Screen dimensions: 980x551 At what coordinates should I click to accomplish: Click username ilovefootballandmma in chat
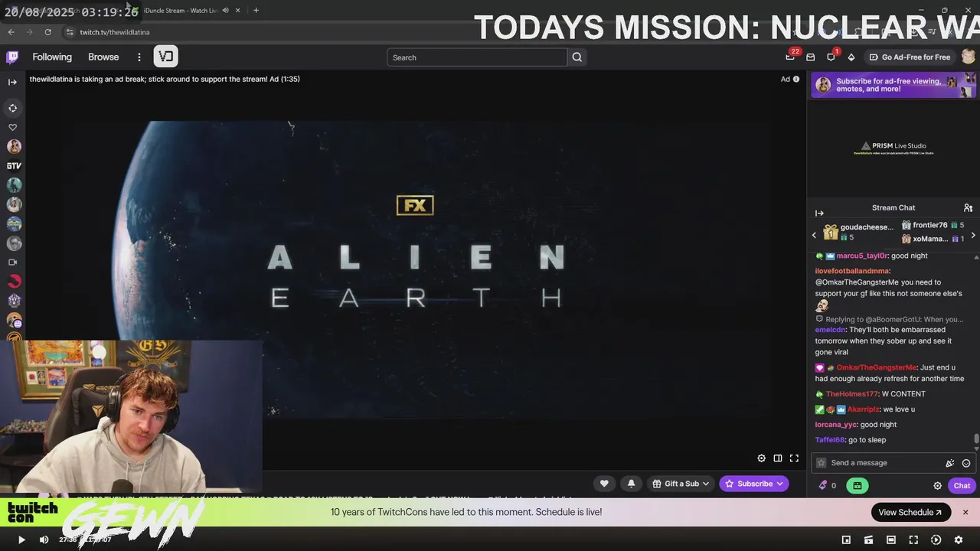click(852, 271)
